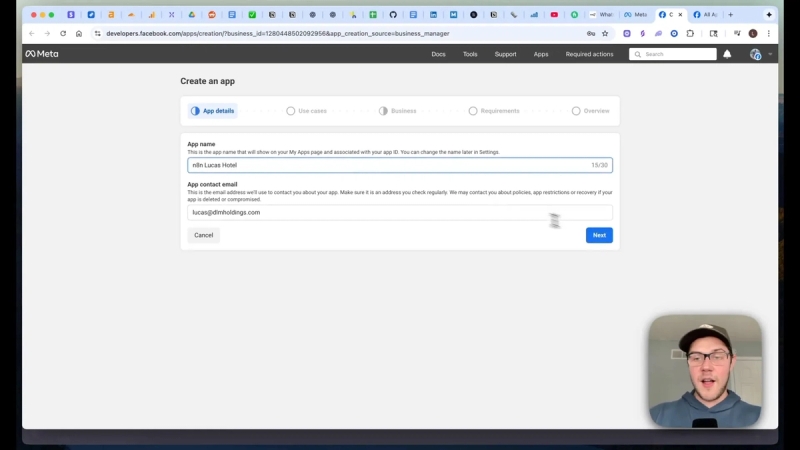
Task: Open Chrome three-dot menu
Action: [768, 34]
